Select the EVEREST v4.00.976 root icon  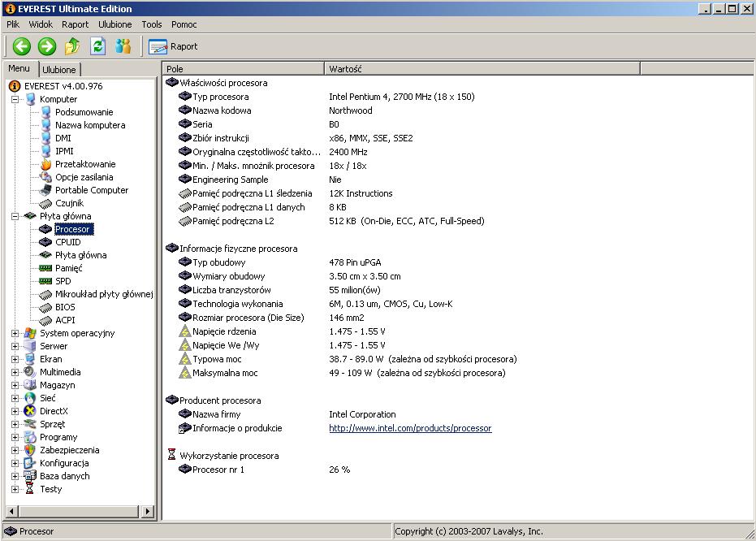(x=15, y=86)
